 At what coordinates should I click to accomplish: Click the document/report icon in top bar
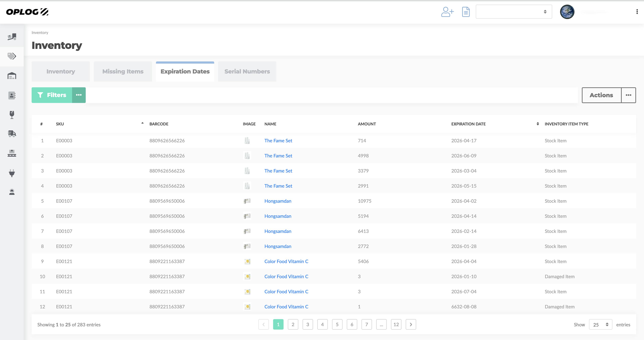pyautogui.click(x=466, y=12)
